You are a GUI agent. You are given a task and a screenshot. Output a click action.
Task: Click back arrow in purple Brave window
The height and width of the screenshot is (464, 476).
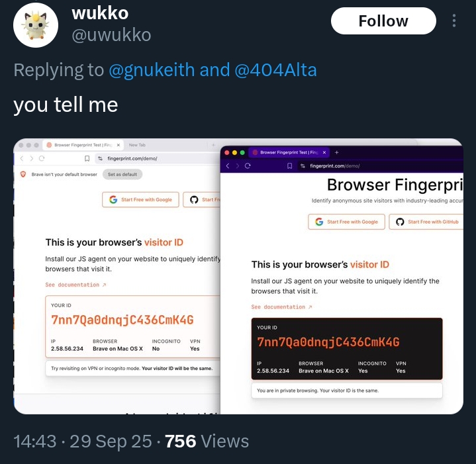coord(228,165)
